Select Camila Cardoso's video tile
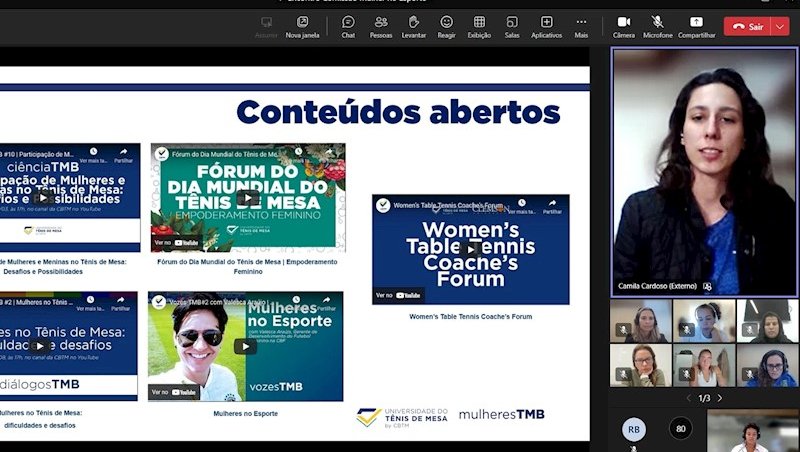Viewport: 800px width, 452px height. tap(704, 172)
